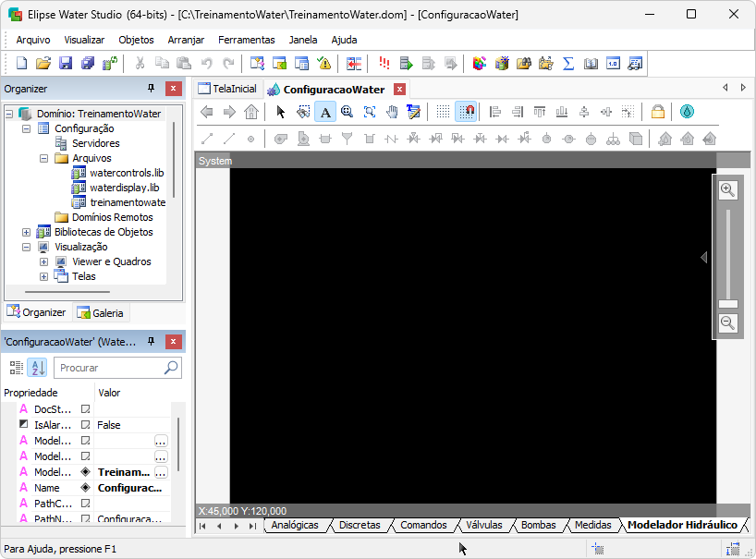The width and height of the screenshot is (756, 559).
Task: Click the home navigation icon
Action: (251, 112)
